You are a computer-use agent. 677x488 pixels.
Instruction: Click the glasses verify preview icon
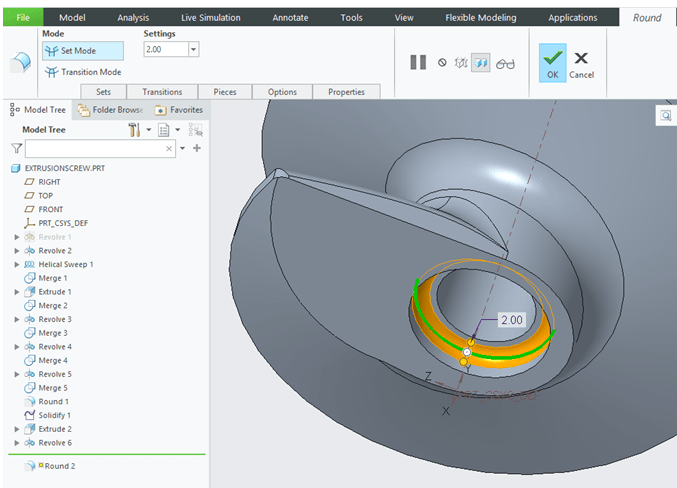[505, 62]
